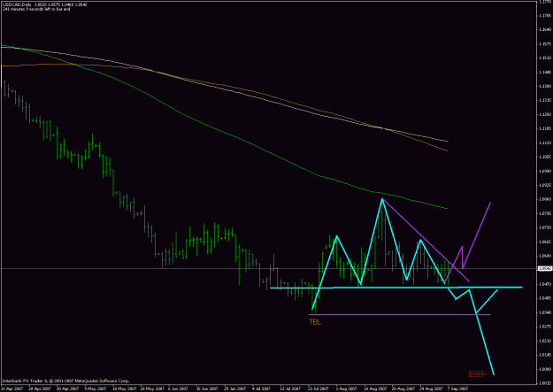Click the 1.1120 price scale label
This screenshot has height=392, width=553.
[545, 142]
